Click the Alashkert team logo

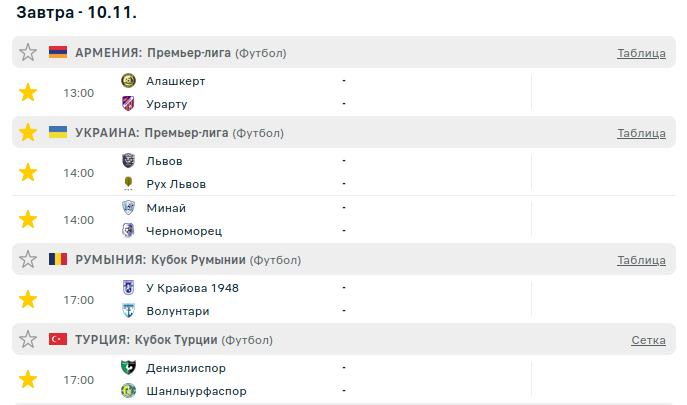pos(128,81)
